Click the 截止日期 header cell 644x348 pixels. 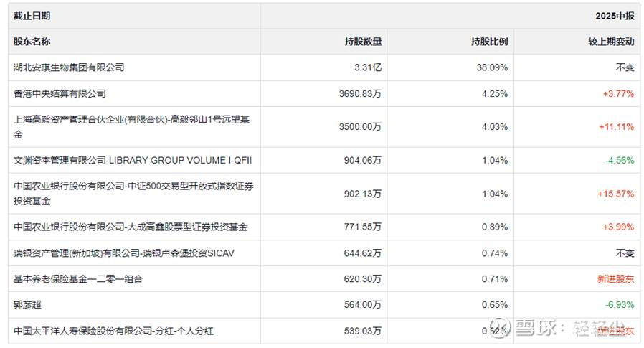coord(32,16)
